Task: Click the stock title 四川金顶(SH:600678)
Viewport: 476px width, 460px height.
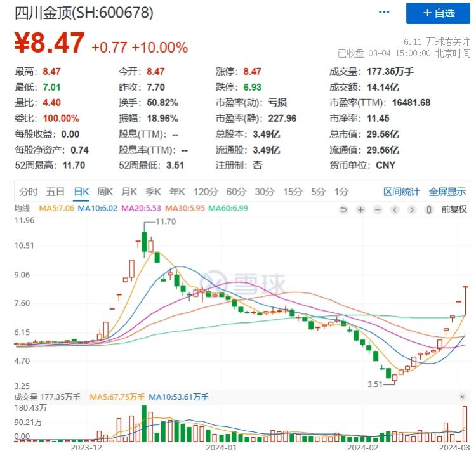Action: click(x=84, y=13)
